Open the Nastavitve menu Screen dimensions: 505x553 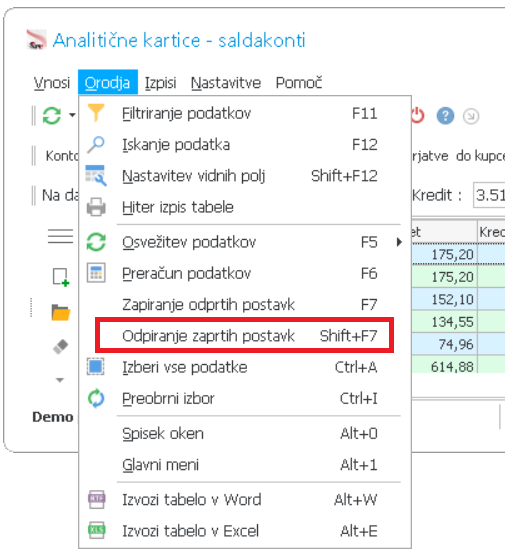pyautogui.click(x=226, y=83)
